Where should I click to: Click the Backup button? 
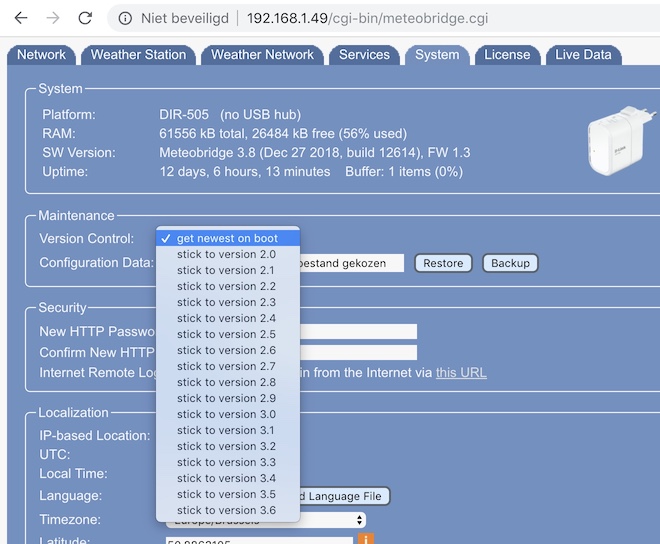click(510, 263)
